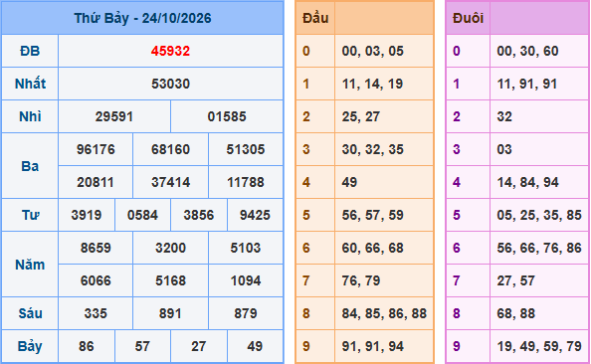Select Đuôi values "11, 91, 91"

coord(527,84)
